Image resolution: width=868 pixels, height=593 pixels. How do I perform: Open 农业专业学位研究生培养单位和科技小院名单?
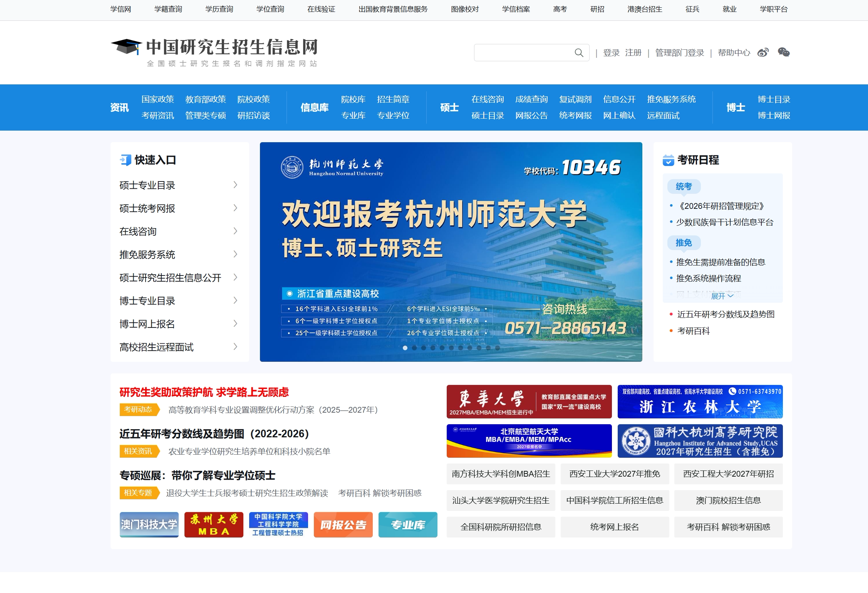coord(249,452)
